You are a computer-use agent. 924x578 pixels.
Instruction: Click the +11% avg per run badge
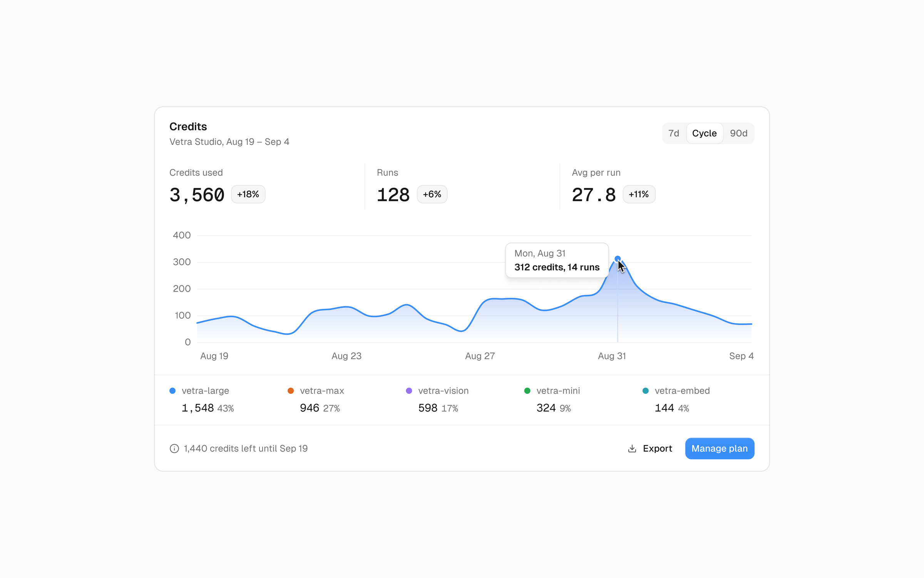pos(639,194)
